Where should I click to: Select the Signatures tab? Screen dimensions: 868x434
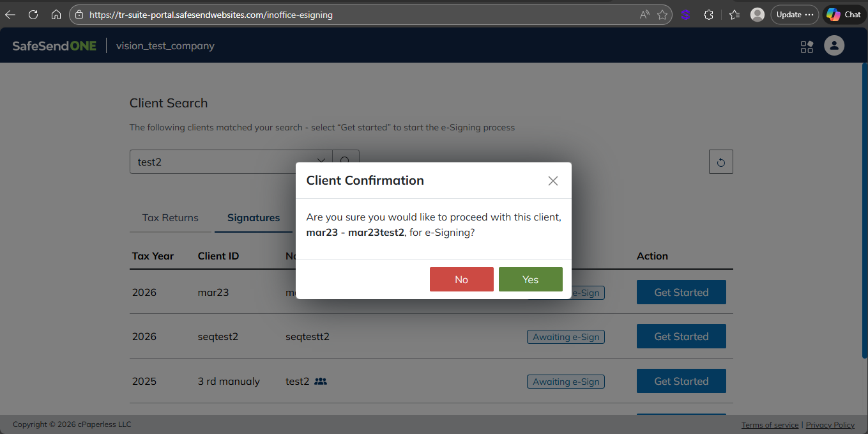coord(254,218)
